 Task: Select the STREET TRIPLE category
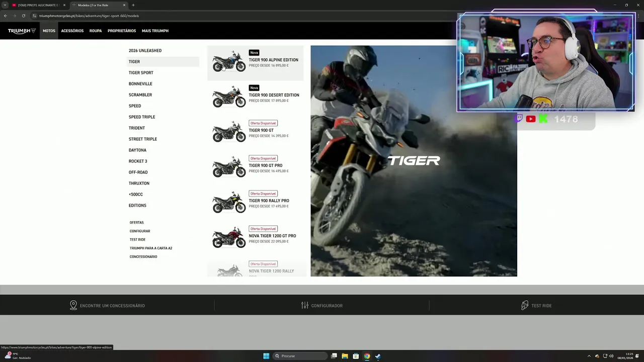tap(143, 139)
